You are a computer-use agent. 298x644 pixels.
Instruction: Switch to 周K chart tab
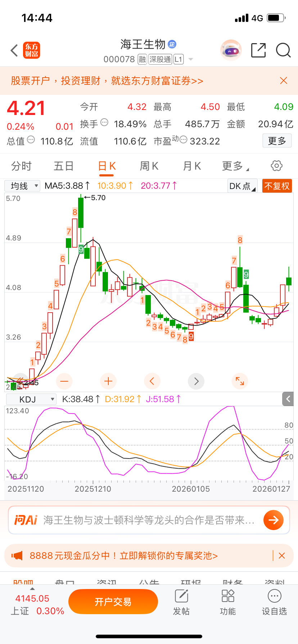click(x=149, y=166)
